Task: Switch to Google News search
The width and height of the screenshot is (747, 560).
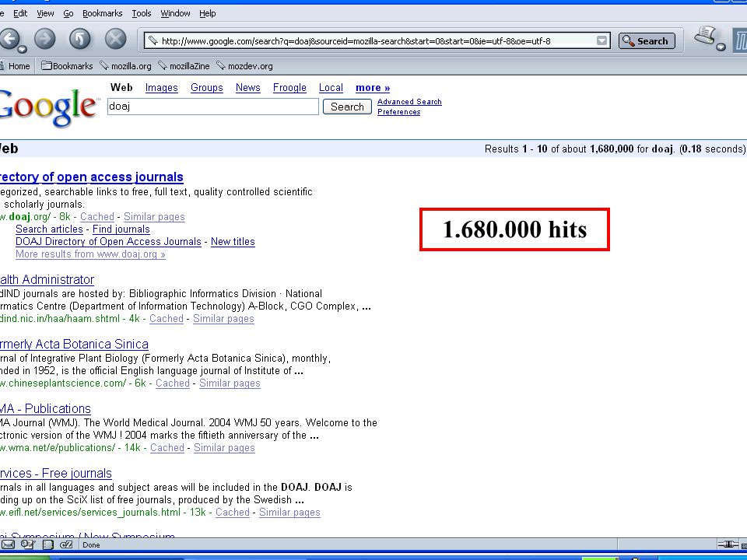Action: (247, 88)
